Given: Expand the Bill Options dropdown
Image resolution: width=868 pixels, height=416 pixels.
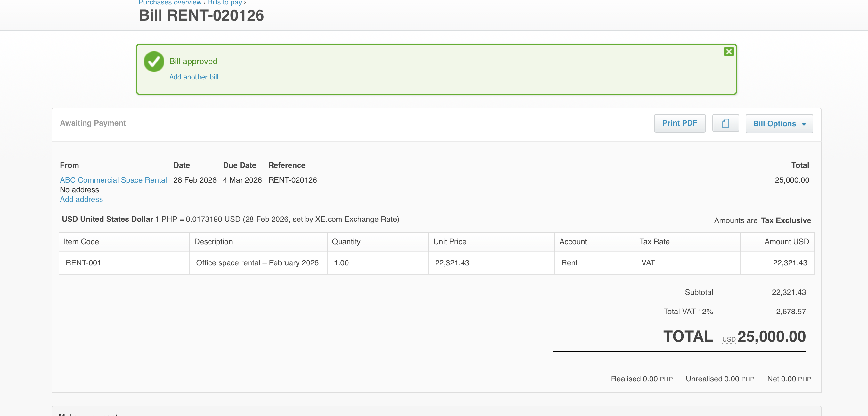Looking at the screenshot, I should 779,124.
